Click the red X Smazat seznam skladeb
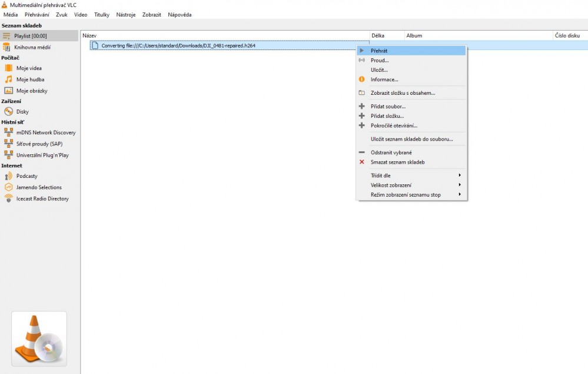The height and width of the screenshot is (374, 588). [361, 162]
